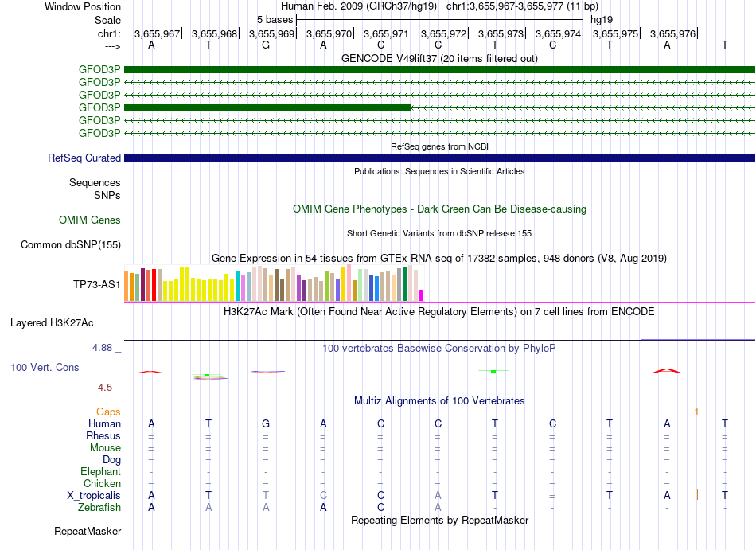
Task: Click the Layered H3K27Ac label
Action: tap(52, 323)
